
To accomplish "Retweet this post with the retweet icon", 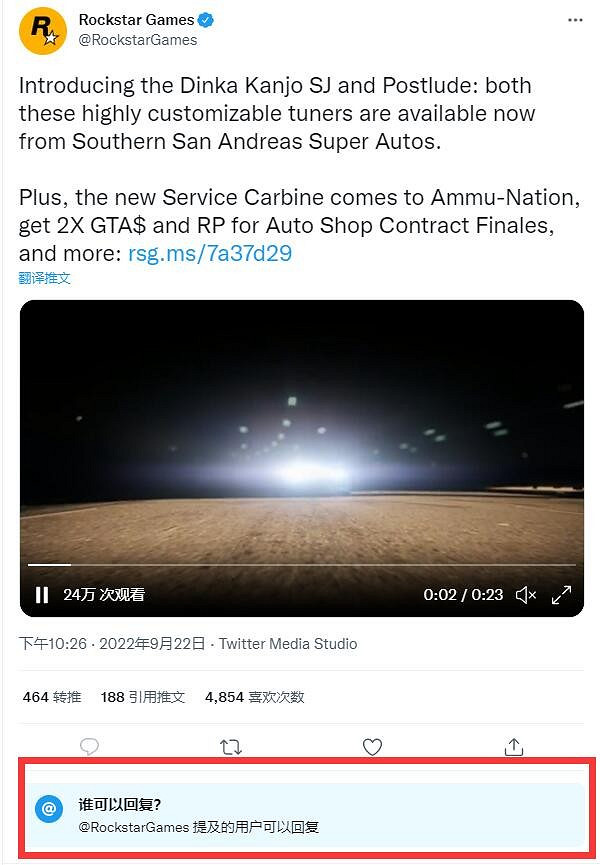I will (230, 746).
